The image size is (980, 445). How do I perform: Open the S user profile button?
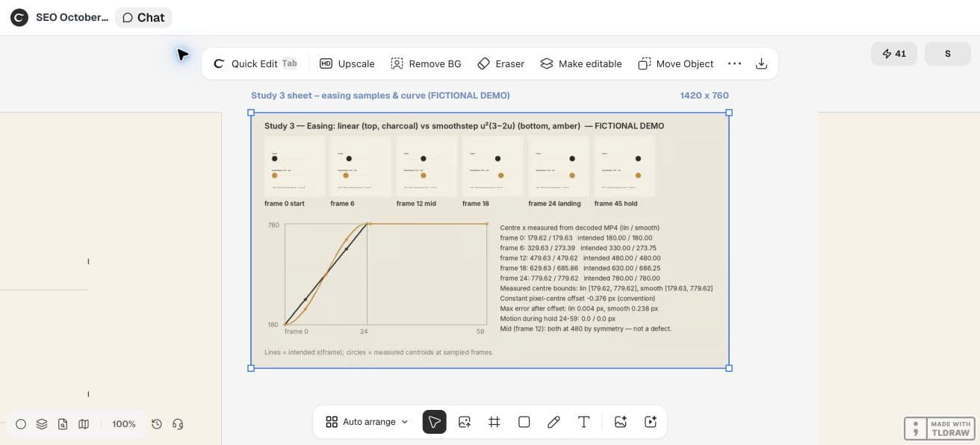[x=948, y=54]
